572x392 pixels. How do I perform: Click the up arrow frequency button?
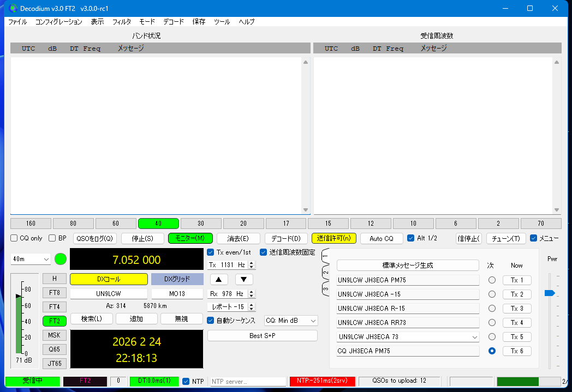pos(219,279)
